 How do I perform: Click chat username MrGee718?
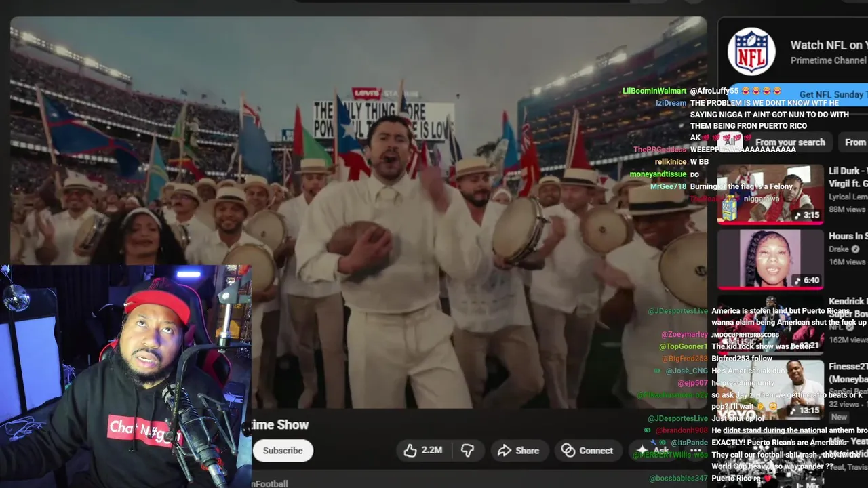pos(669,186)
